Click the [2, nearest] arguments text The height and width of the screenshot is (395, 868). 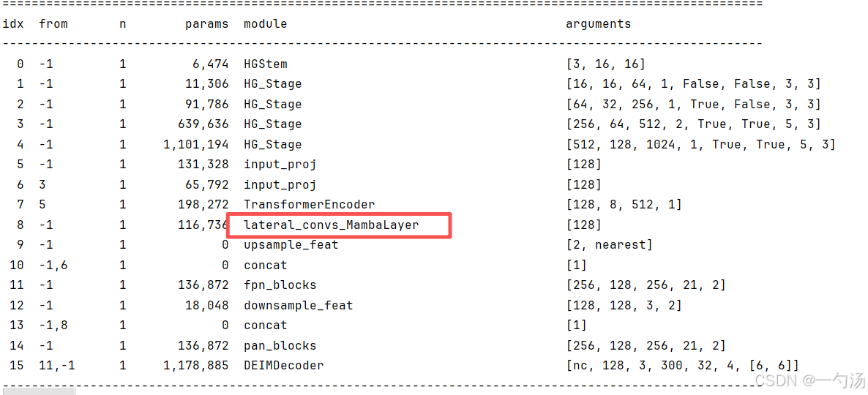[x=609, y=244]
